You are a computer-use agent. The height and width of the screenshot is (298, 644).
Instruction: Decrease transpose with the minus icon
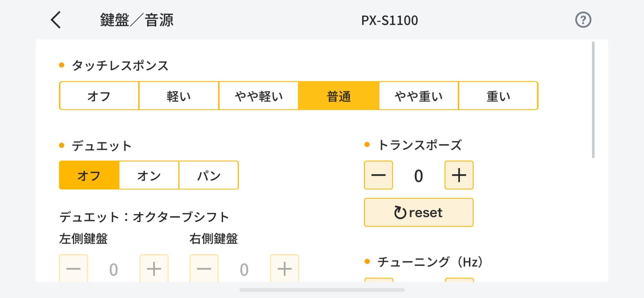click(x=378, y=175)
